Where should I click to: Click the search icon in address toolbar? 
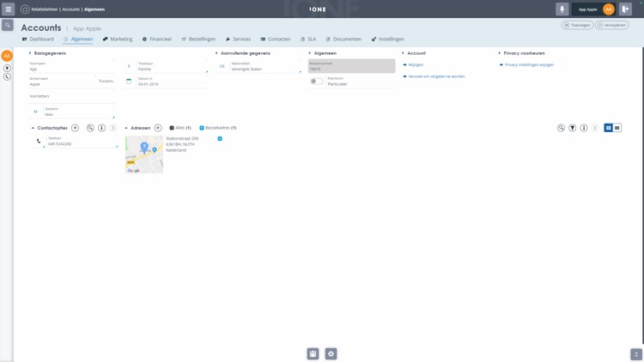561,128
